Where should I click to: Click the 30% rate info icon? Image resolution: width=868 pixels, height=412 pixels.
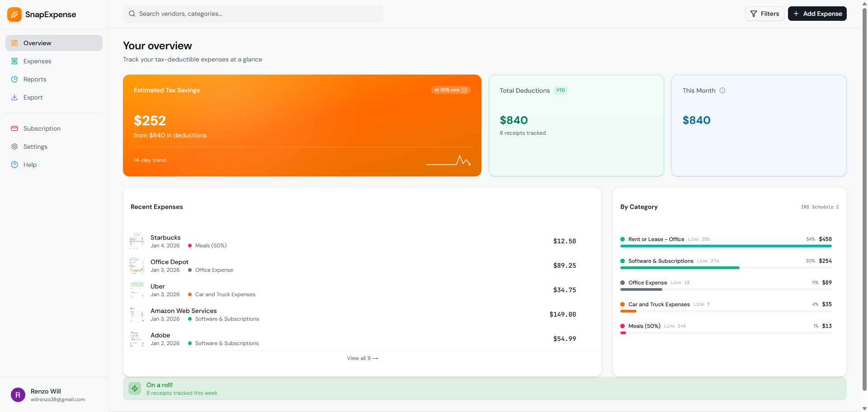coord(465,90)
